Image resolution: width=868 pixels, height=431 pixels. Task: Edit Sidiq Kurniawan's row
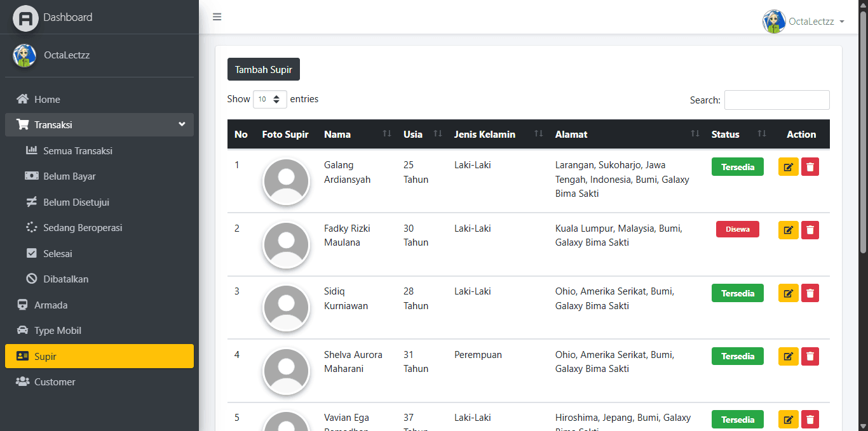[x=789, y=293]
